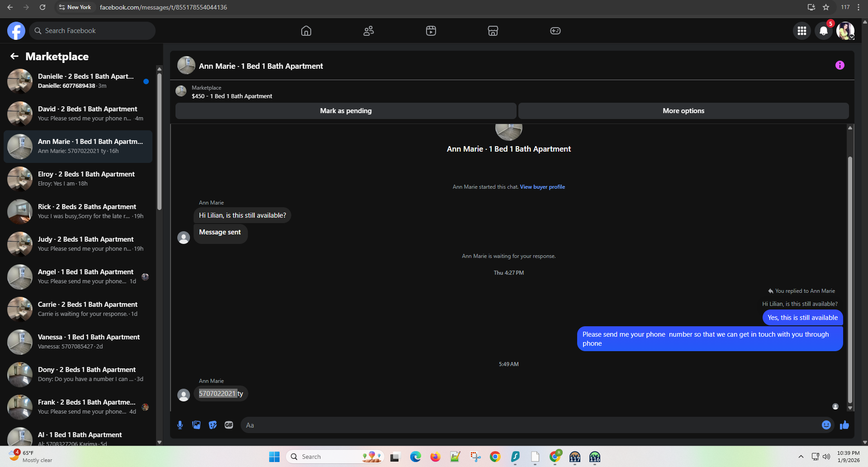Open More options for the listing
The image size is (868, 467).
pos(683,111)
